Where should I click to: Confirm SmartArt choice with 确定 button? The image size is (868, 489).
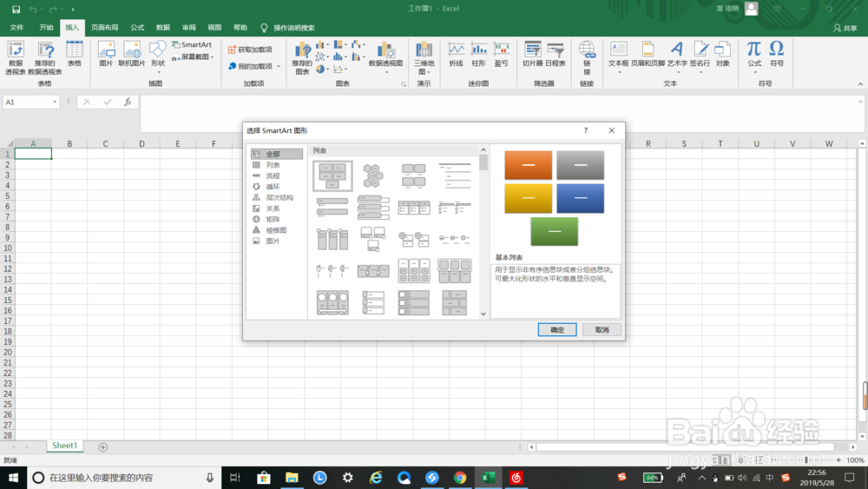point(557,329)
